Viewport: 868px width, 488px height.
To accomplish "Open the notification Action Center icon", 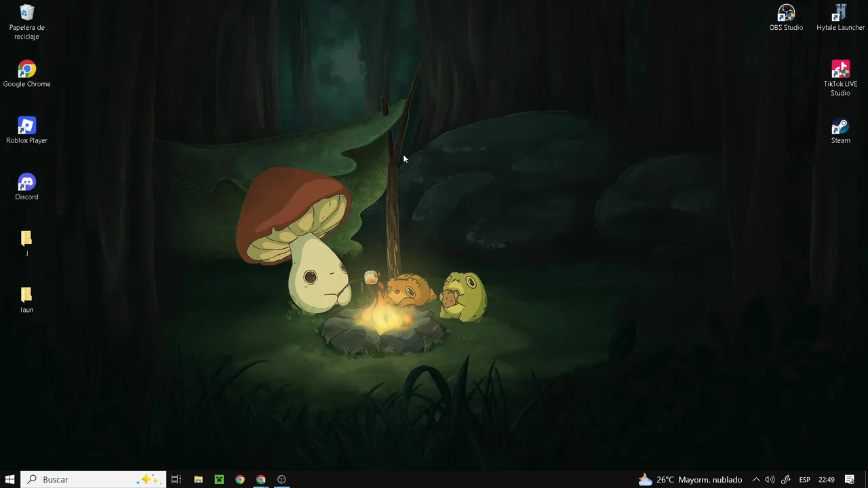I will pyautogui.click(x=850, y=479).
